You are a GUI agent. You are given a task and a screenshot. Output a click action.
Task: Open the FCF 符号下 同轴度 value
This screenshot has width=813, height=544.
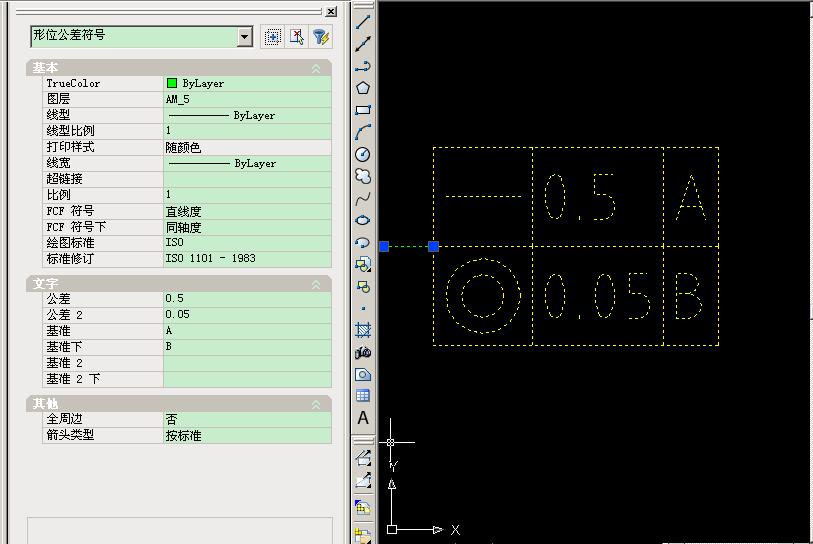247,227
